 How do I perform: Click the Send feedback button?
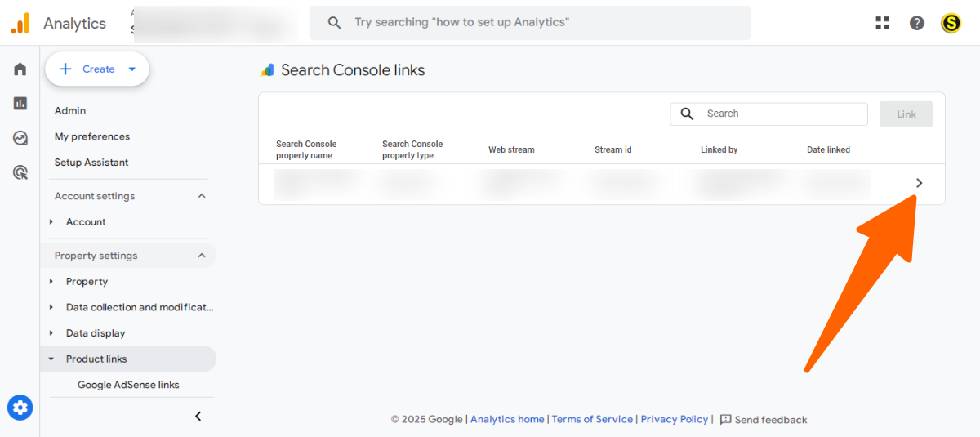point(764,420)
